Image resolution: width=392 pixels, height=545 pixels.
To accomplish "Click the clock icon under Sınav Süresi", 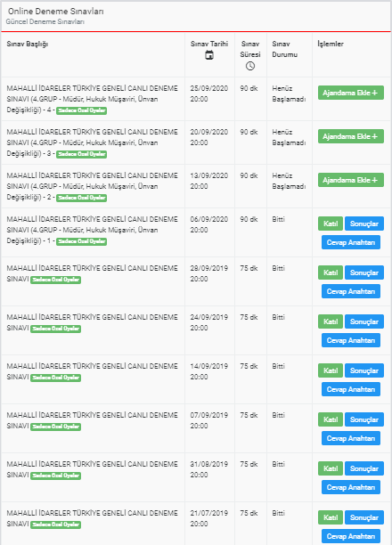I will tap(250, 66).
